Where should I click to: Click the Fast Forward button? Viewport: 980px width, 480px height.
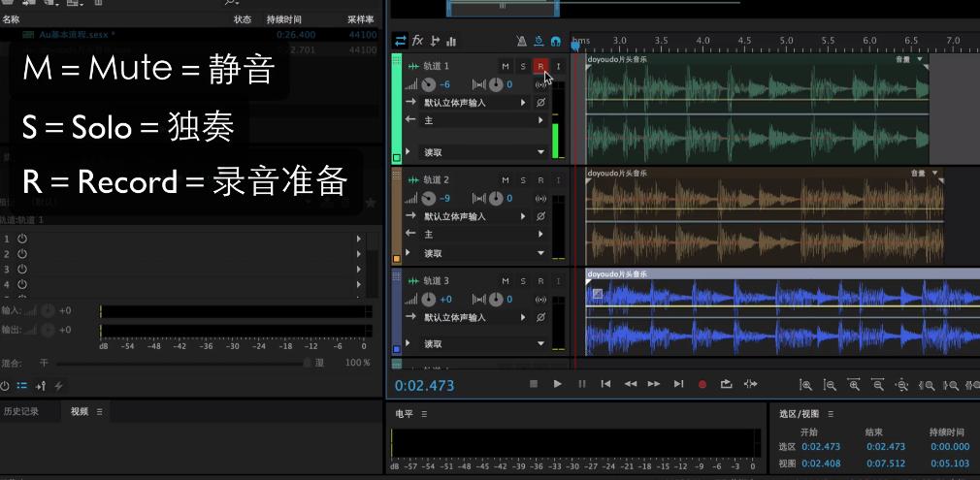coord(654,384)
